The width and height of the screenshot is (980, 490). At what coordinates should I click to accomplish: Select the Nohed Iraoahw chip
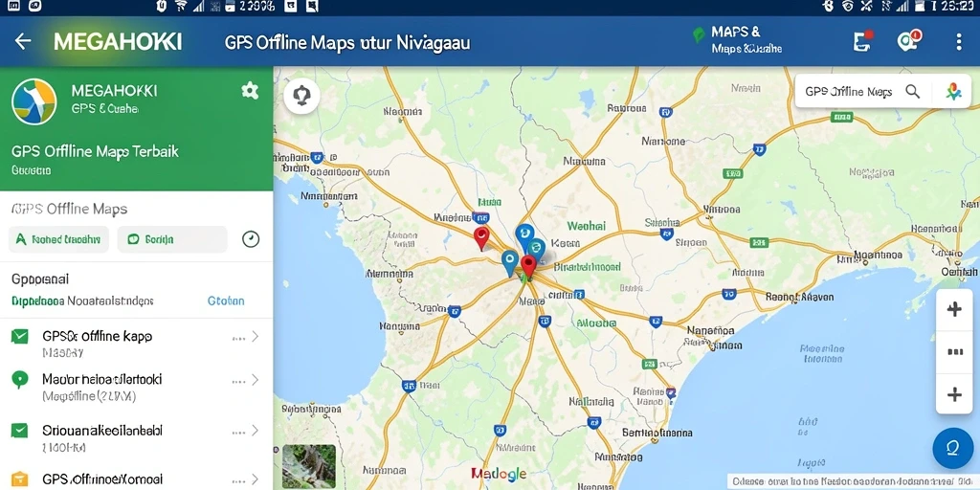click(58, 239)
